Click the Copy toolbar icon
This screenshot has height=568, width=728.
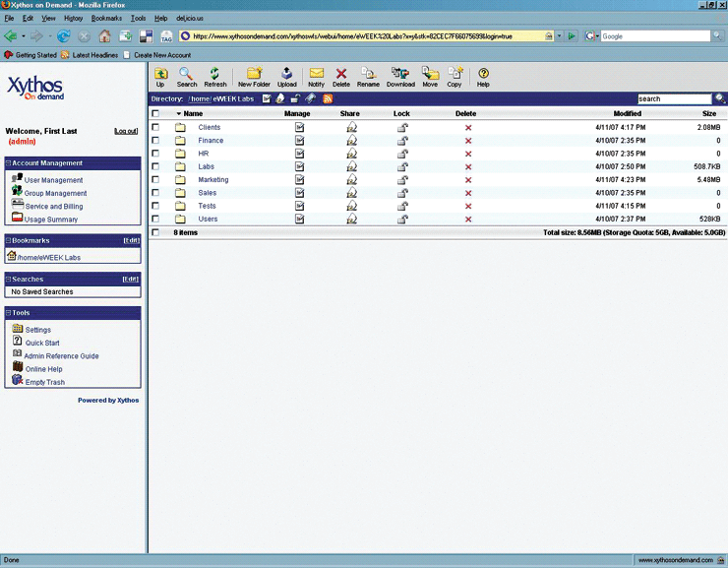tap(455, 77)
